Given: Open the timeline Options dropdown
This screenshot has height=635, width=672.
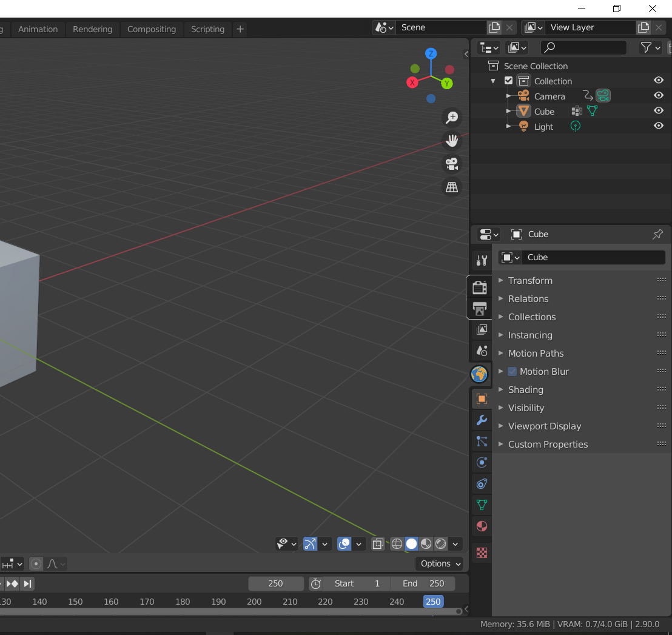Looking at the screenshot, I should [440, 563].
